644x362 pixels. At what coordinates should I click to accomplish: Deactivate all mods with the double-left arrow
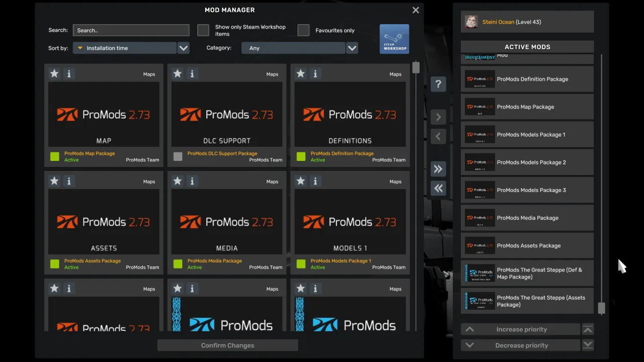(x=438, y=188)
